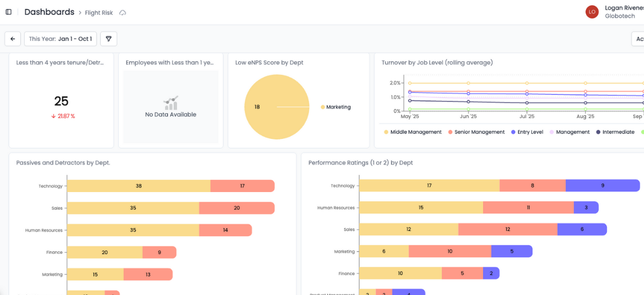Click Technology purple bar showing 9

click(603, 186)
